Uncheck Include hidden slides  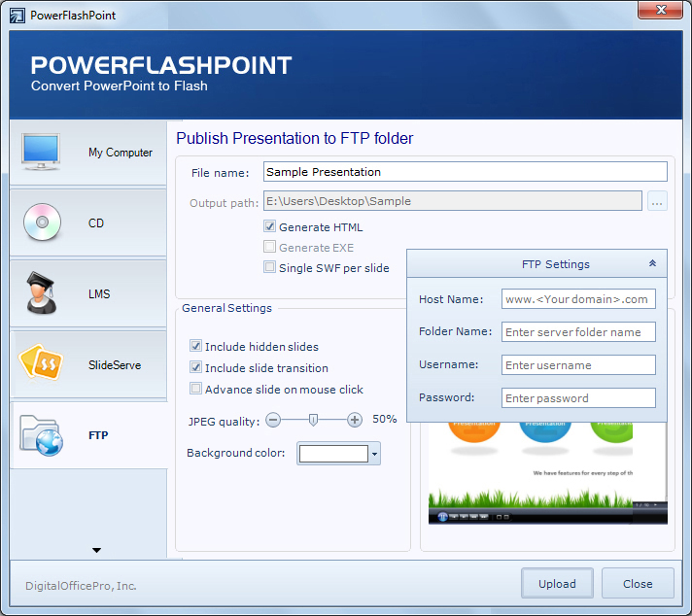click(x=195, y=346)
